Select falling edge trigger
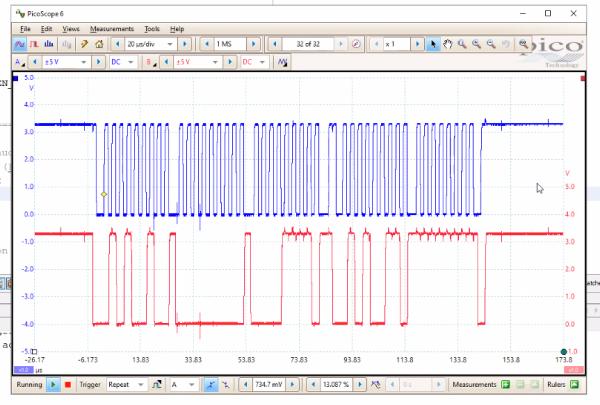The image size is (600, 405). point(226,385)
